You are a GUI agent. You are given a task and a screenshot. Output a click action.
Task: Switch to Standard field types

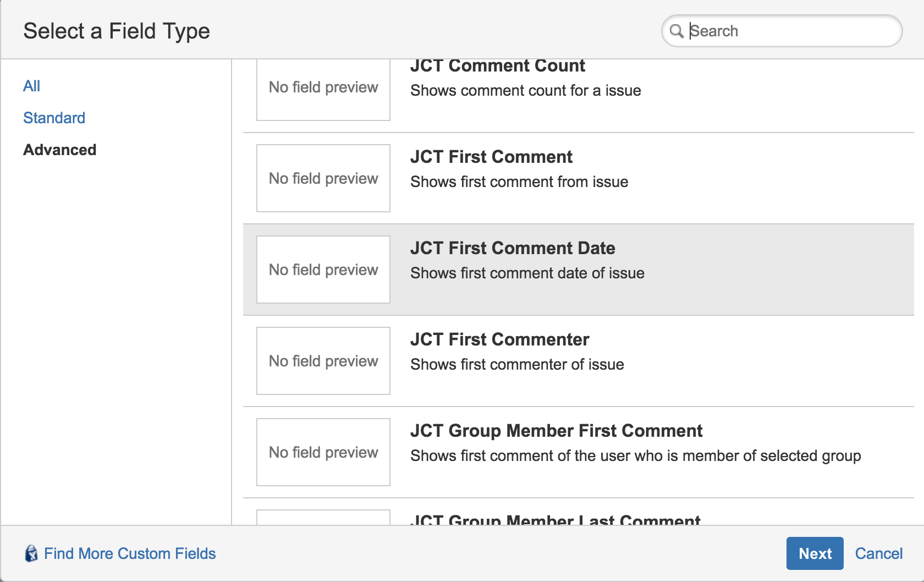tap(54, 118)
